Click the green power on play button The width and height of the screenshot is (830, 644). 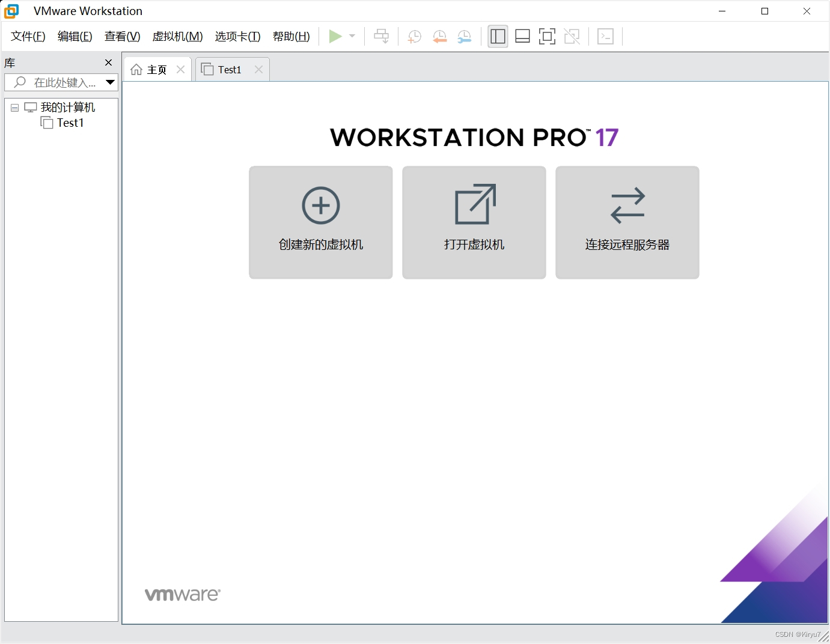tap(335, 37)
